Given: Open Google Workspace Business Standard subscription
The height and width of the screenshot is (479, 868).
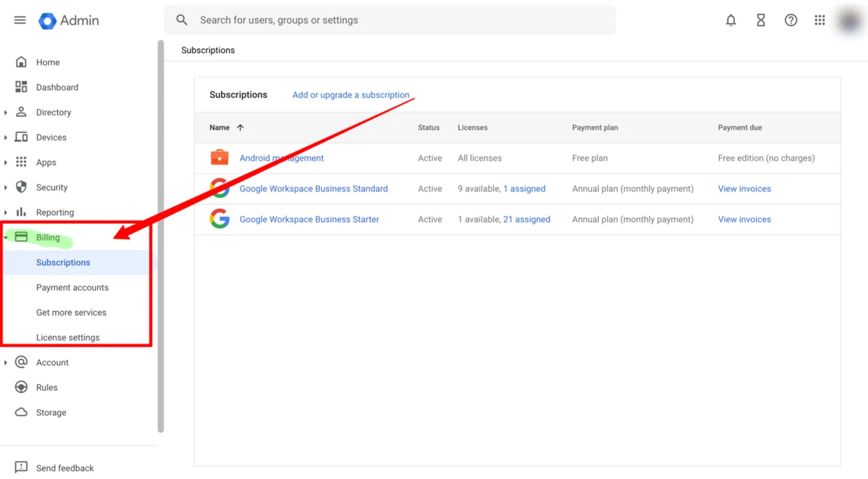Looking at the screenshot, I should (313, 188).
